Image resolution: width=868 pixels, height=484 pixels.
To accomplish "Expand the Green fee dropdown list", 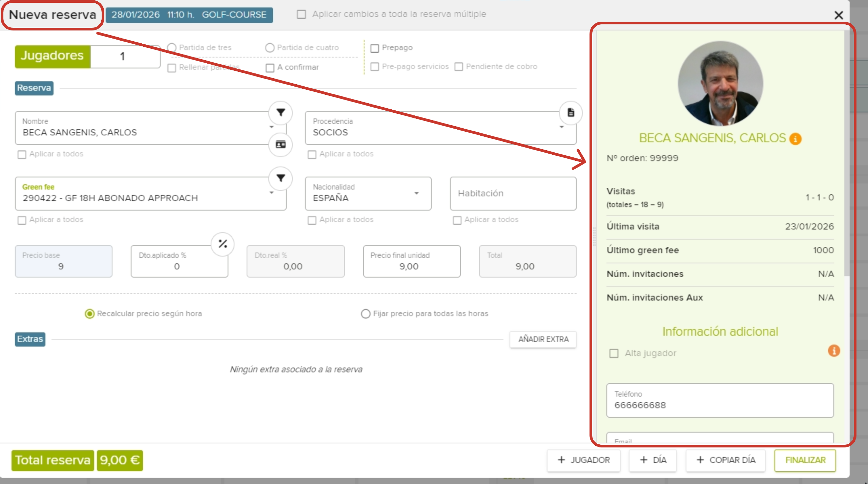I will pos(271,193).
